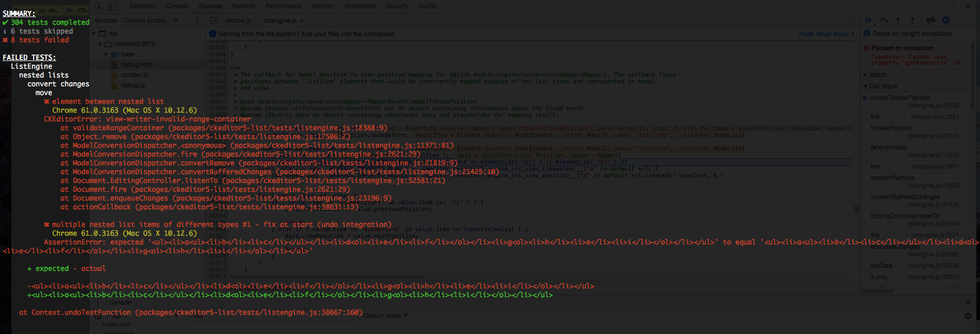Switch to the Performance tab

coord(284,6)
